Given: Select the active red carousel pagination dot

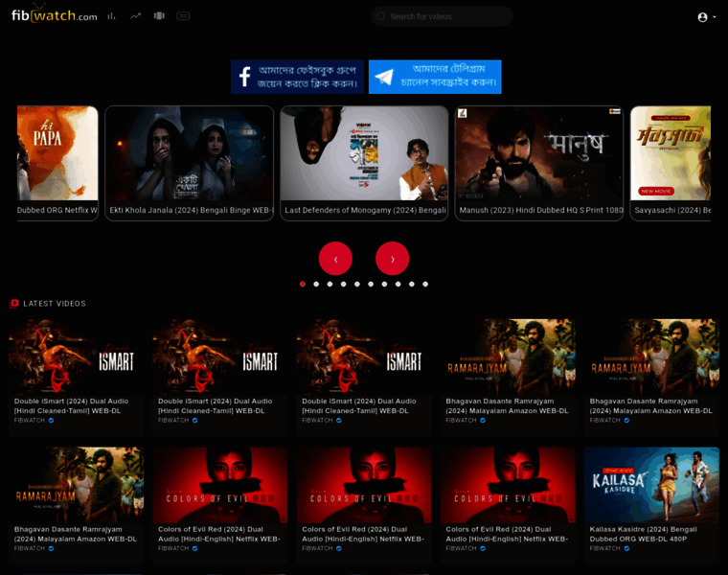Looking at the screenshot, I should (303, 285).
